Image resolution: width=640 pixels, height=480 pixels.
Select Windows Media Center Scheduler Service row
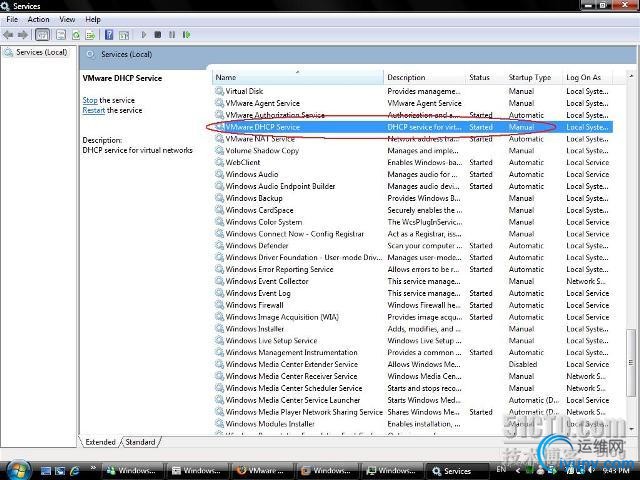coord(413,388)
